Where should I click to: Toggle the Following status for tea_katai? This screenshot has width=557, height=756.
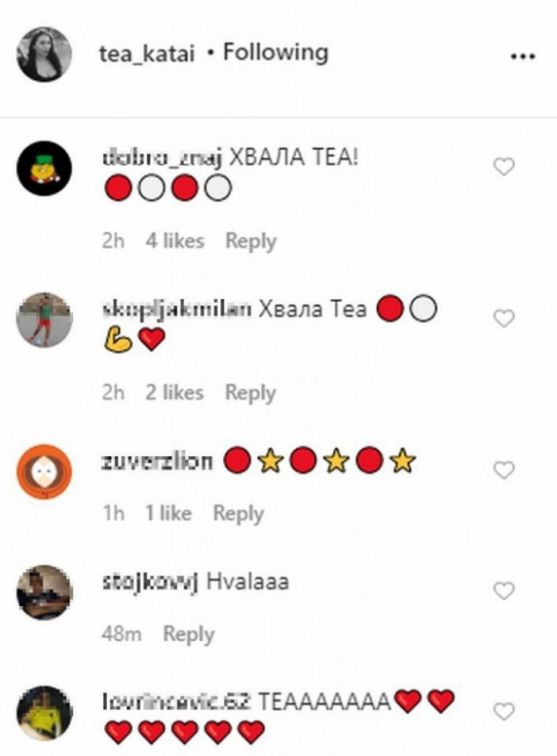(275, 53)
